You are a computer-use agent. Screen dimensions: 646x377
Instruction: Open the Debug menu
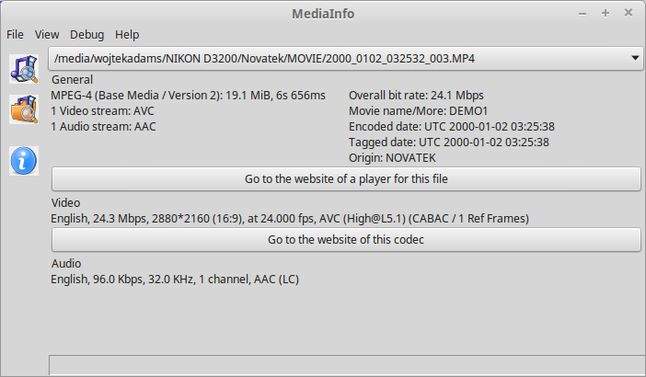point(87,35)
